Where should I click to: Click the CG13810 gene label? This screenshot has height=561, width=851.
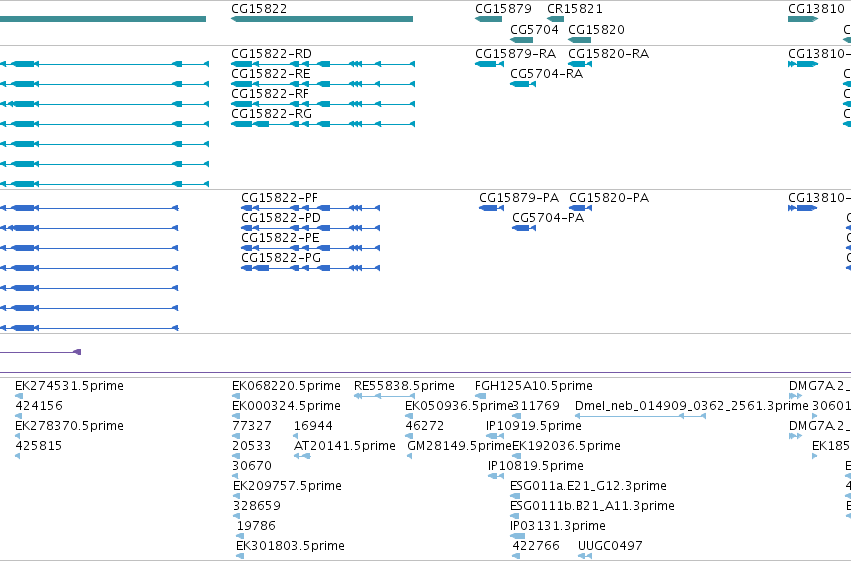tap(816, 9)
